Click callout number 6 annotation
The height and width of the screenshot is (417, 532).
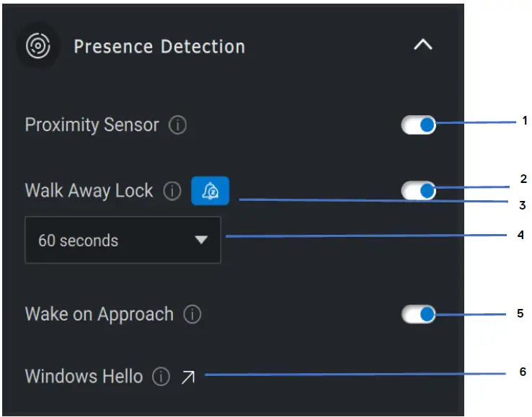point(523,372)
